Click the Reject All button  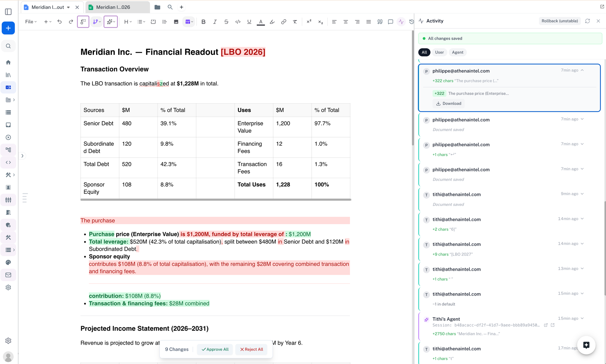(x=251, y=349)
